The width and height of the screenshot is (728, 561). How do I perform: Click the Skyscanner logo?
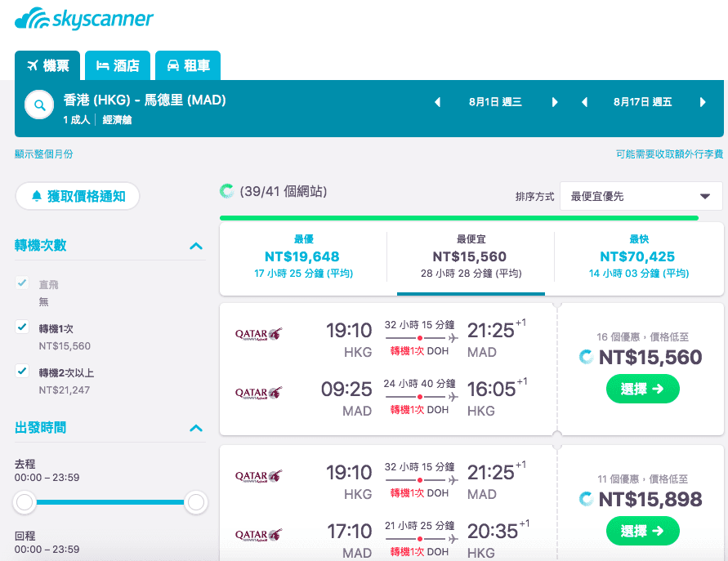tap(84, 19)
